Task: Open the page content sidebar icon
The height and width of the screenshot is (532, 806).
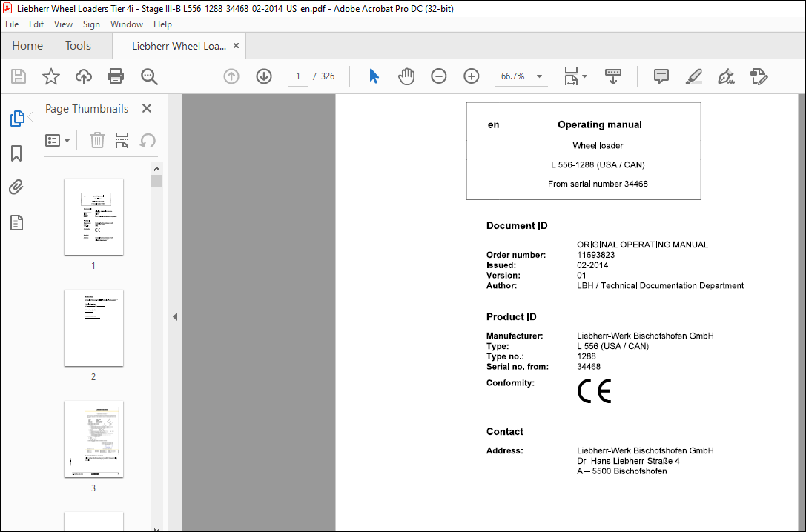Action: click(x=16, y=222)
